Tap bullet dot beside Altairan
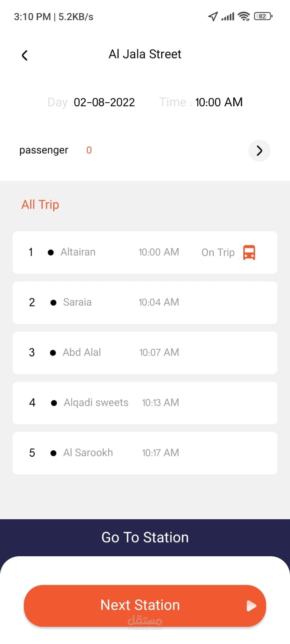This screenshot has height=644, width=290. (x=51, y=253)
